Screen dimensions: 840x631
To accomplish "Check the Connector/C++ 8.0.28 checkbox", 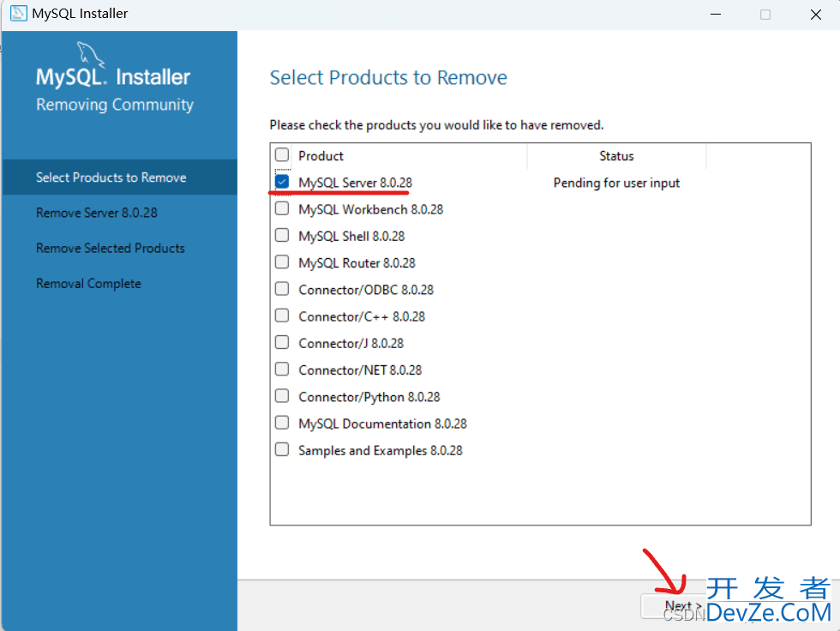I will click(282, 315).
